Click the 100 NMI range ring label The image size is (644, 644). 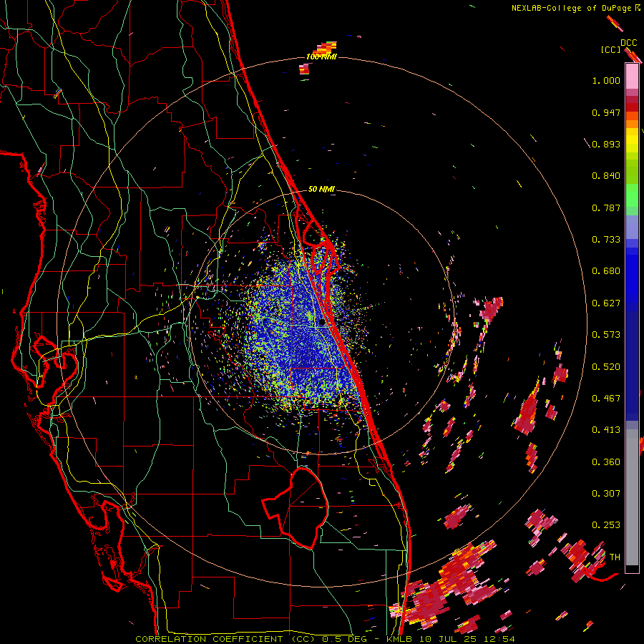(x=321, y=57)
